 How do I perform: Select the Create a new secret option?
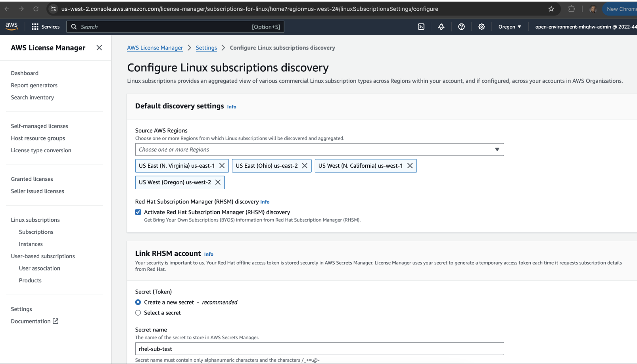[138, 302]
